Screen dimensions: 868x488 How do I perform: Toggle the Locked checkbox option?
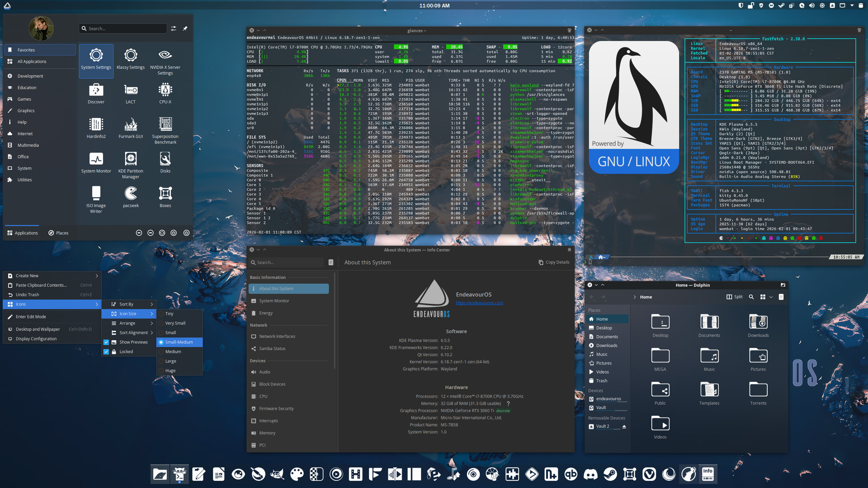[x=106, y=352]
